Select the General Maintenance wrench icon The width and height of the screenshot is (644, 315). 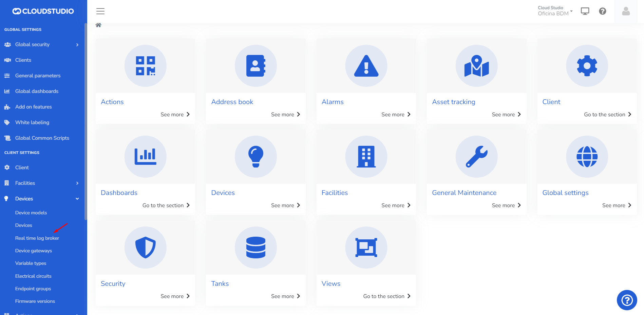(476, 157)
